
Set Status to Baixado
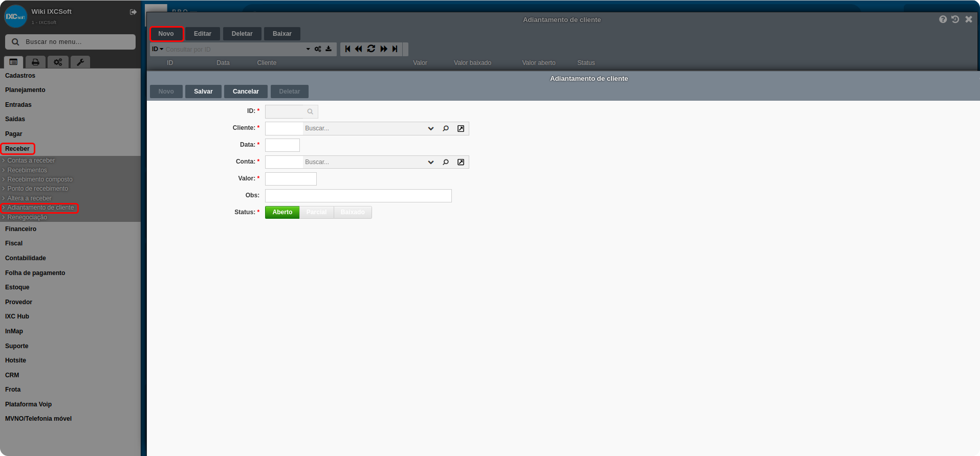click(x=353, y=212)
